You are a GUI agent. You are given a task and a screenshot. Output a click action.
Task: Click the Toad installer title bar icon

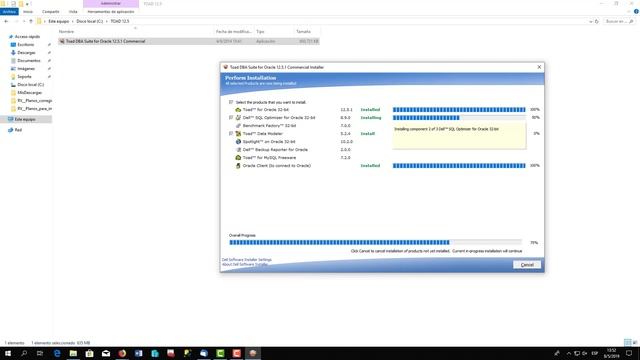[225, 67]
